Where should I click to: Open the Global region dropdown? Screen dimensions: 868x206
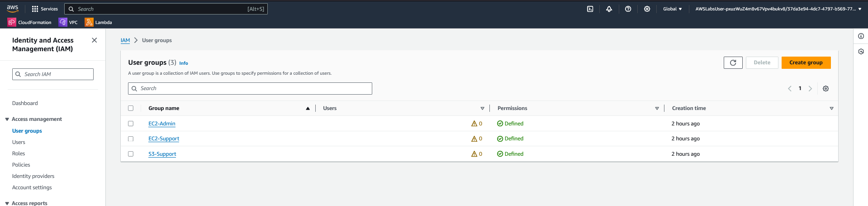coord(673,9)
